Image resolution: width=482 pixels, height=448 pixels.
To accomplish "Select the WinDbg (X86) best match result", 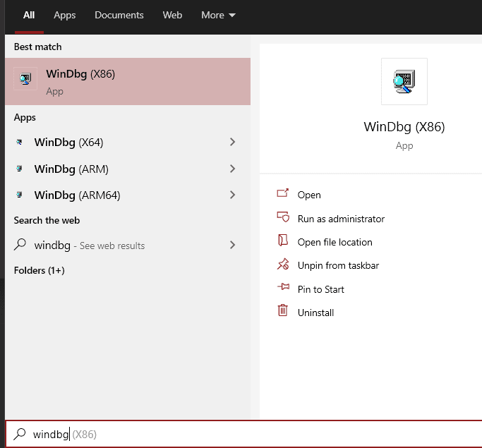I will 128,81.
